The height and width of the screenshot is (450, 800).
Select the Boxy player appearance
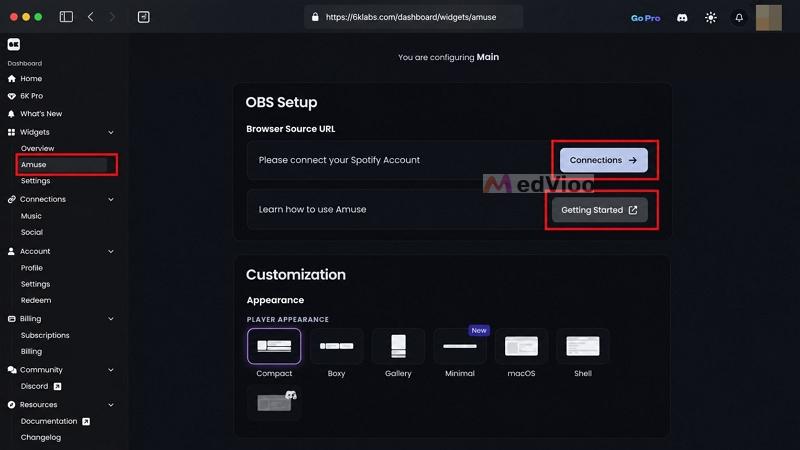pyautogui.click(x=336, y=346)
